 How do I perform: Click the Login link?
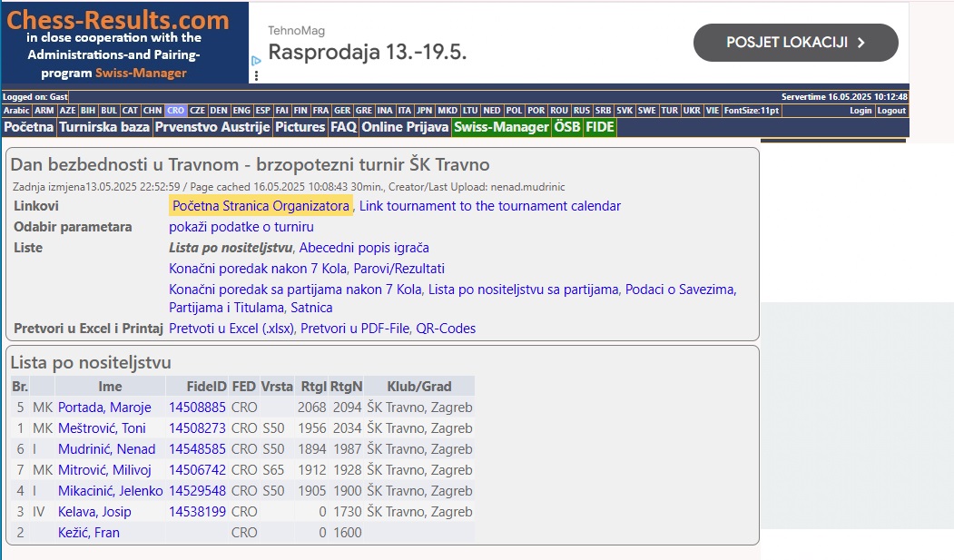point(861,111)
